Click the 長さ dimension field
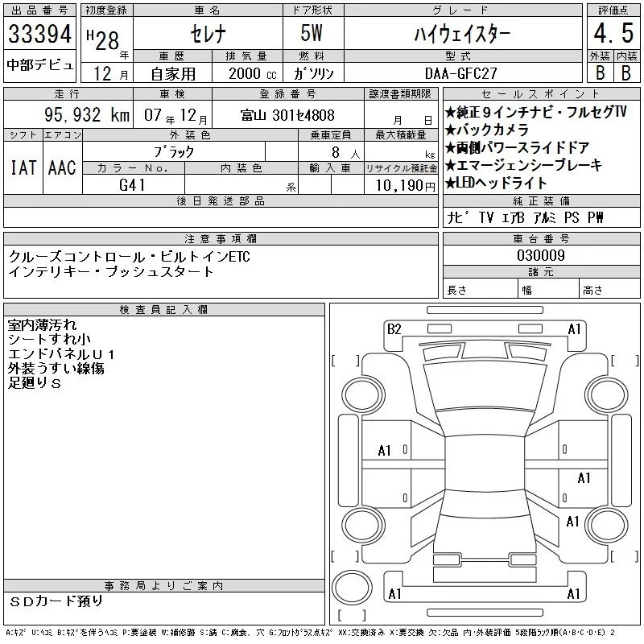Image resolution: width=644 pixels, height=644 pixels. (x=480, y=290)
